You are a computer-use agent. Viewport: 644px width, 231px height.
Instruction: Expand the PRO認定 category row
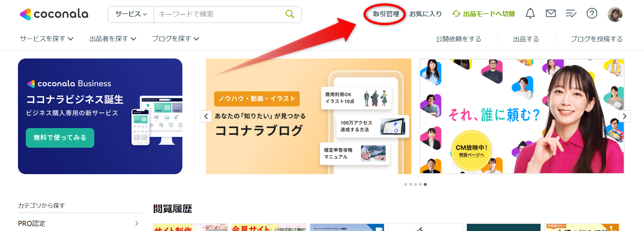[80, 223]
